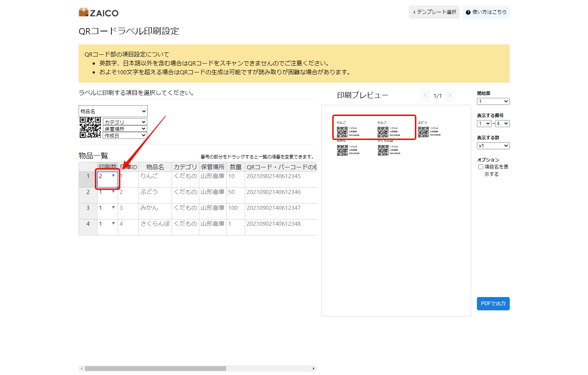Click the 数量 column header
Screen dimensions: 588x375
pyautogui.click(x=235, y=167)
